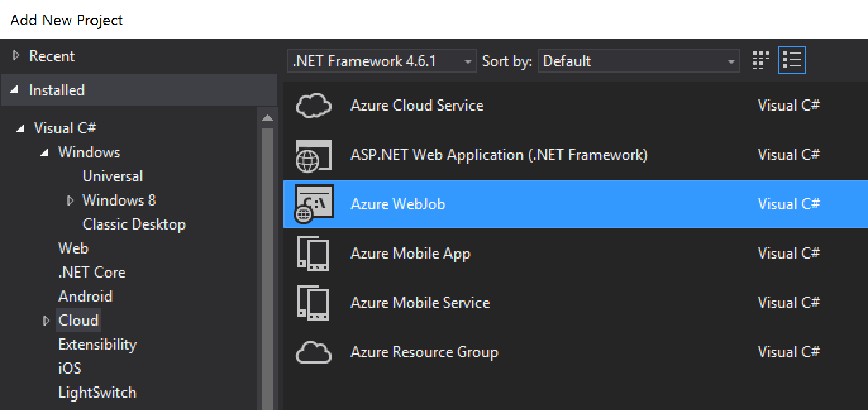Choose the Azure Mobile App template name
868x411 pixels.
point(411,254)
